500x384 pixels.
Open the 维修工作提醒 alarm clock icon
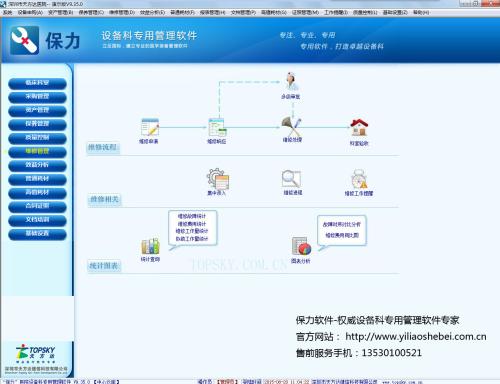point(359,179)
